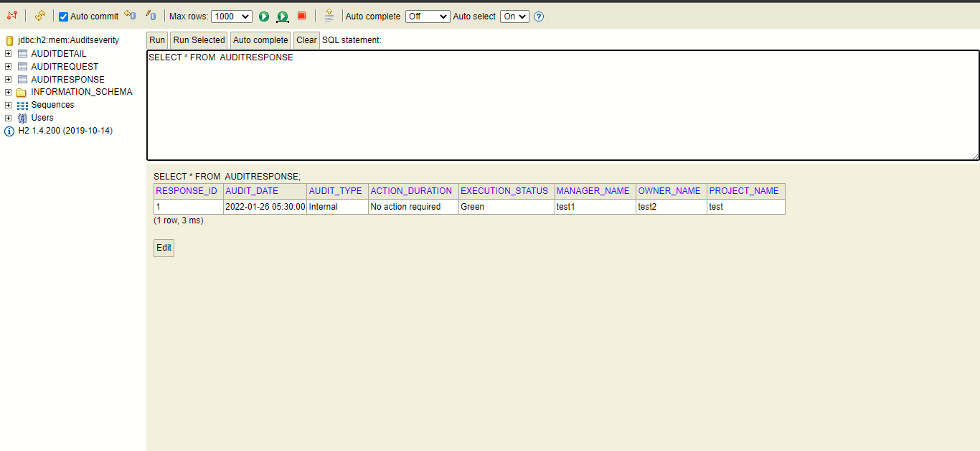This screenshot has height=451, width=980.
Task: Click the AUDIT_TYPE column header
Action: (x=336, y=191)
